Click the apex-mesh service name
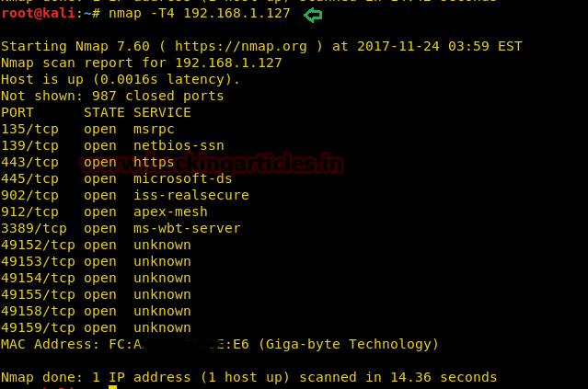 [170, 212]
